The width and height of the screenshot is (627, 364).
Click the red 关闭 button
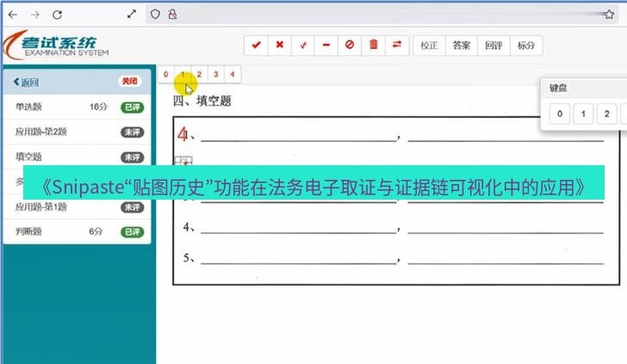click(129, 82)
